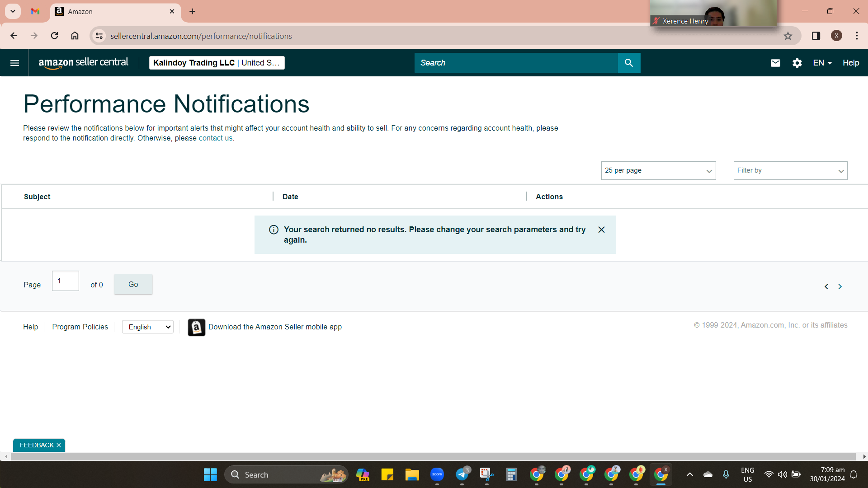The height and width of the screenshot is (488, 868).
Task: Show hidden system tray icons
Action: pyautogui.click(x=689, y=474)
